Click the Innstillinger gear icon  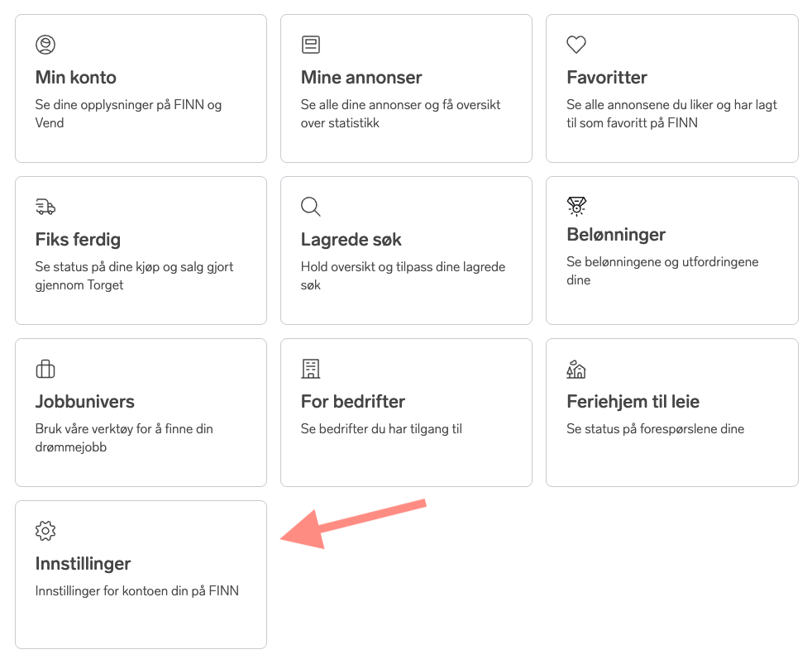pos(45,531)
